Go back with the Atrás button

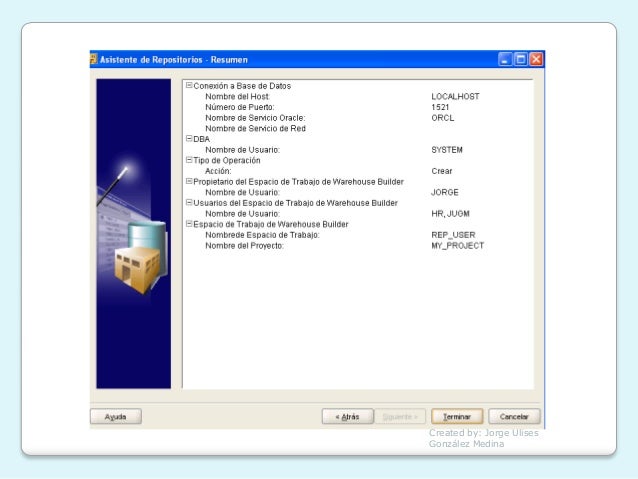(x=347, y=416)
